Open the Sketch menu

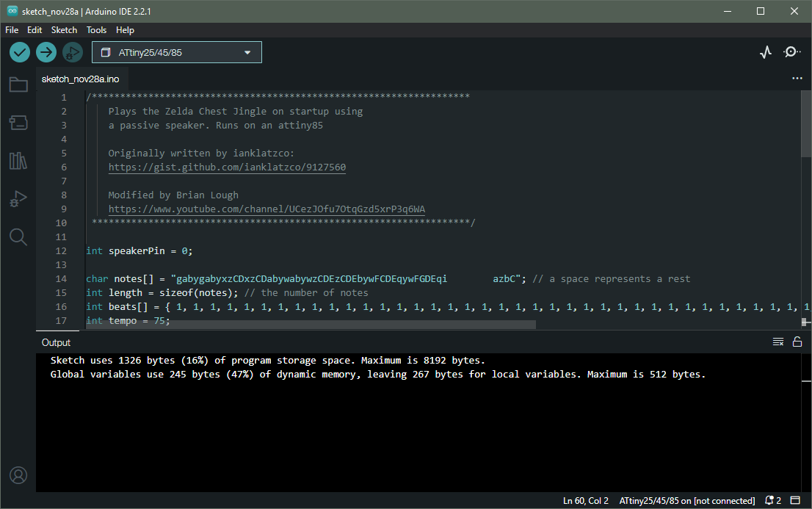(x=64, y=30)
